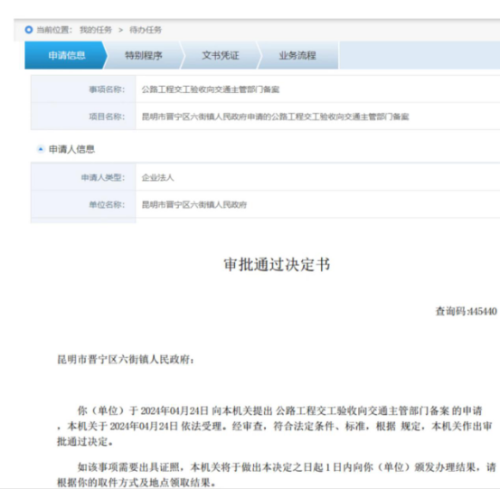Open the 申请信息 tab
This screenshot has width=500, height=489.
(66, 55)
